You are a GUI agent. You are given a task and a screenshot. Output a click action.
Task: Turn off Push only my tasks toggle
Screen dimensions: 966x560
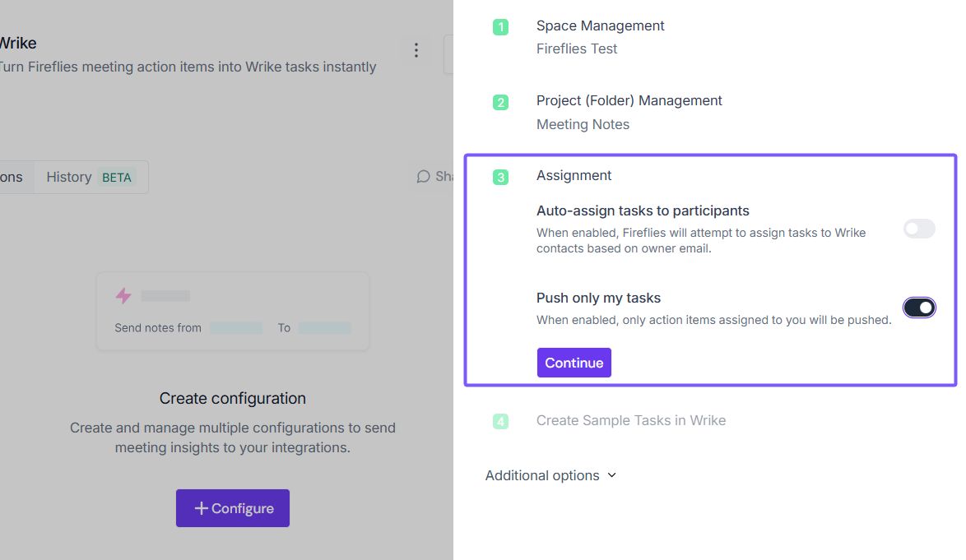pyautogui.click(x=919, y=308)
